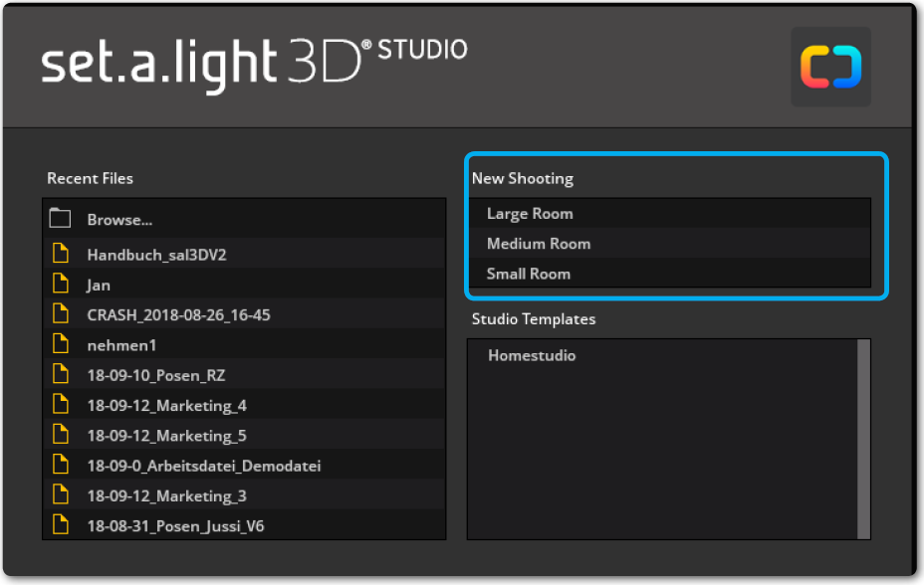924x585 pixels.
Task: Open Browse... to locate a file
Action: tap(119, 220)
